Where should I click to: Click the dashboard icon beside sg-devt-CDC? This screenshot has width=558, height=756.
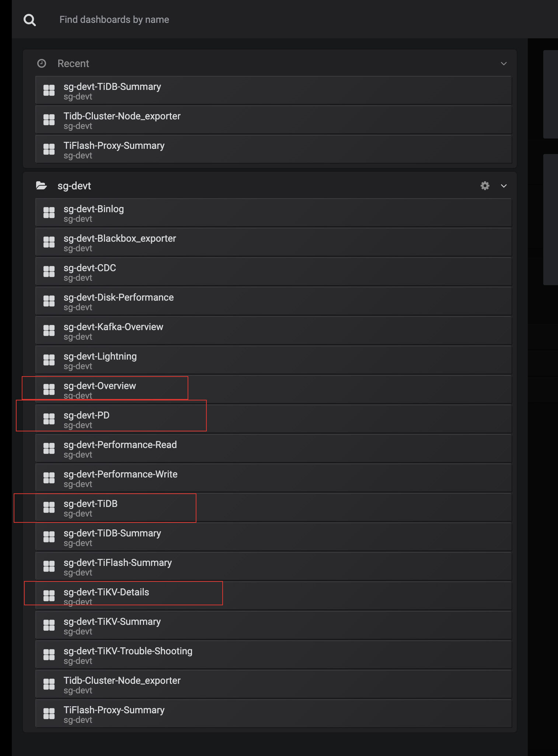coord(49,272)
